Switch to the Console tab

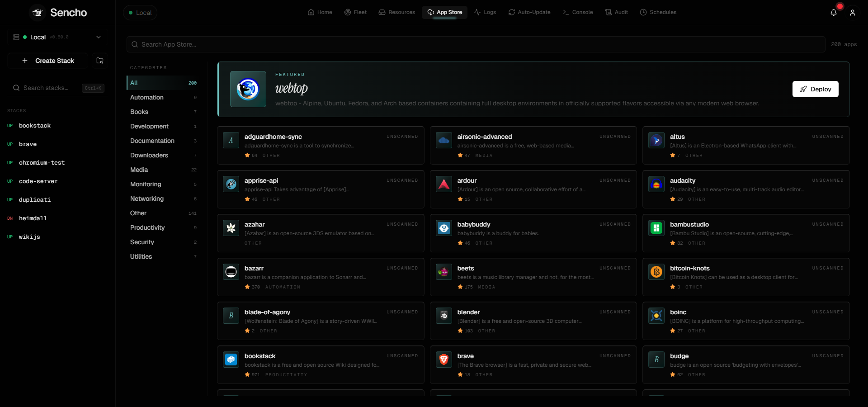pyautogui.click(x=578, y=12)
